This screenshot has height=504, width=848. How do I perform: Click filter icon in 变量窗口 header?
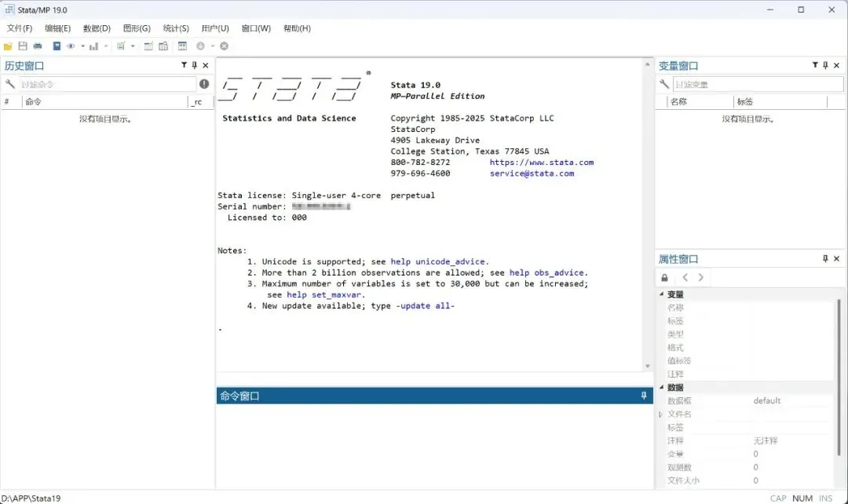click(x=815, y=65)
